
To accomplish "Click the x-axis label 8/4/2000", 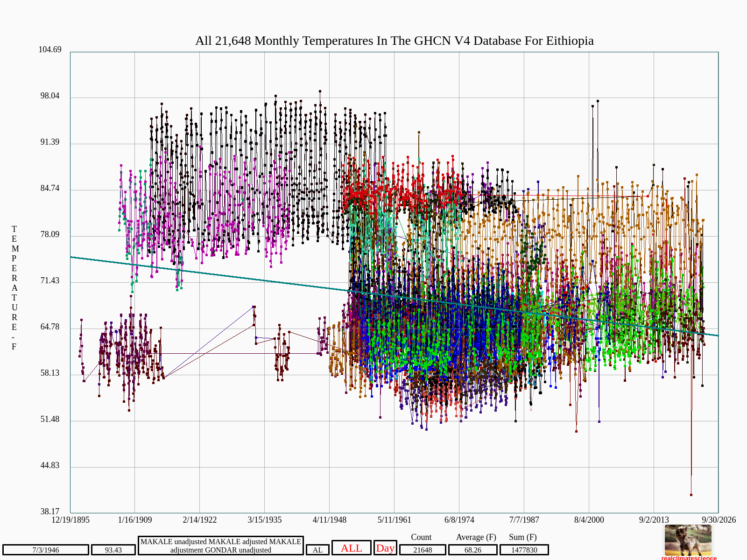I will pos(589,520).
